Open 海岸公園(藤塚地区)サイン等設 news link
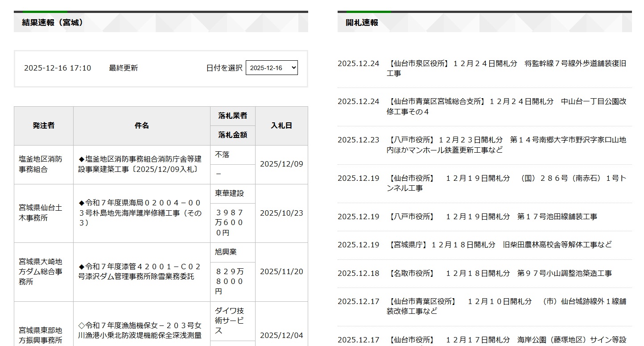This screenshot has height=346, width=644. point(506,340)
